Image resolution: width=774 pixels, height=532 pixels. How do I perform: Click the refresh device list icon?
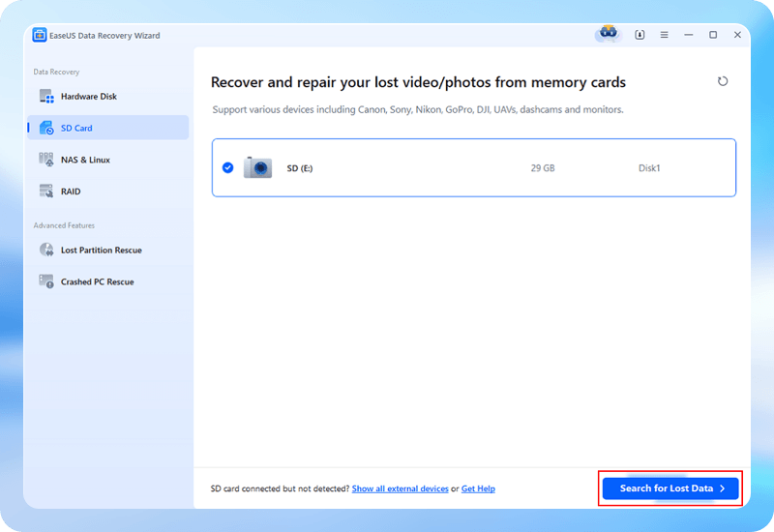tap(723, 81)
